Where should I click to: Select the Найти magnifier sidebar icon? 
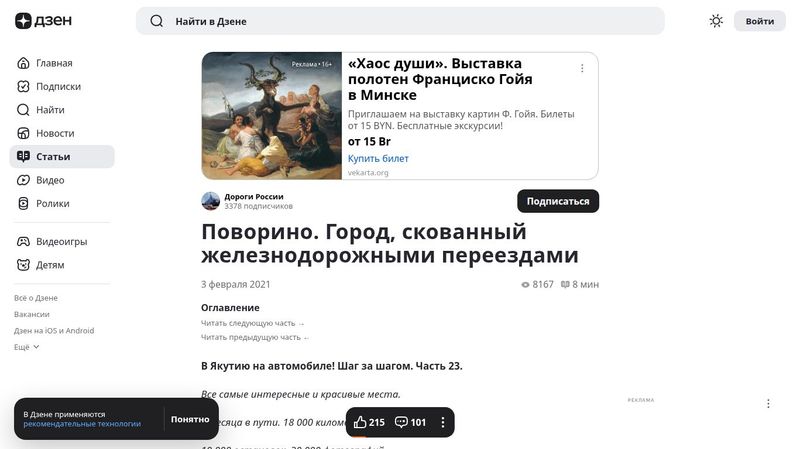click(23, 110)
